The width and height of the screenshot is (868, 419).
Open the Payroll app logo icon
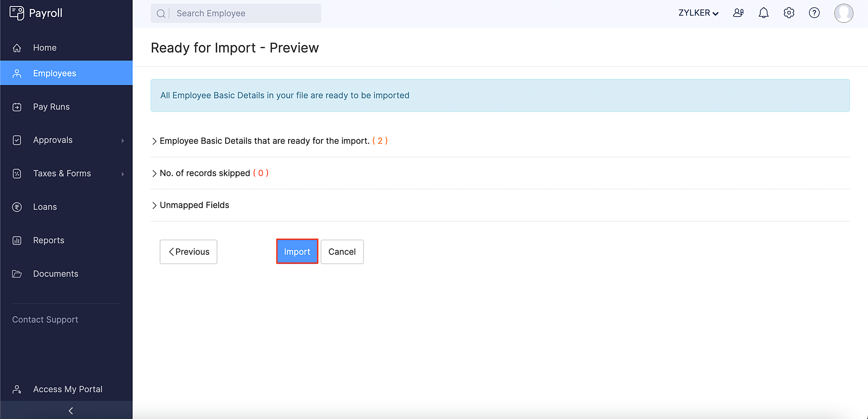16,13
